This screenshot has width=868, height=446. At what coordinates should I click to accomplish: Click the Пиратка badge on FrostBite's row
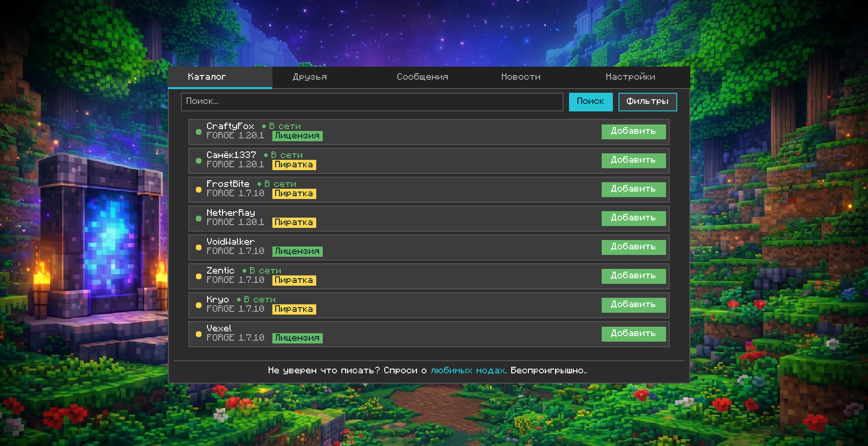click(x=294, y=193)
